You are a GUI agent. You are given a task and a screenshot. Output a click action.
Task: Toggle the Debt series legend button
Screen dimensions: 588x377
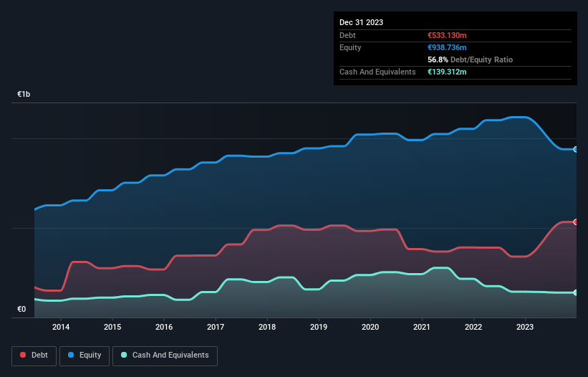point(34,355)
